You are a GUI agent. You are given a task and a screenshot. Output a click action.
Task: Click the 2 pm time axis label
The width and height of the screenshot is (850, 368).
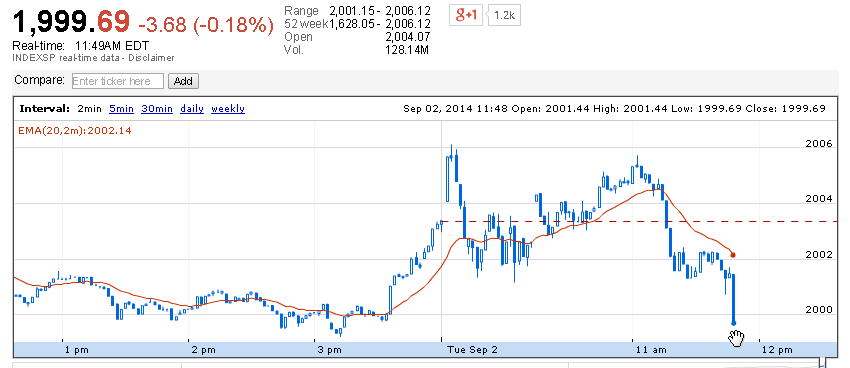pos(203,350)
